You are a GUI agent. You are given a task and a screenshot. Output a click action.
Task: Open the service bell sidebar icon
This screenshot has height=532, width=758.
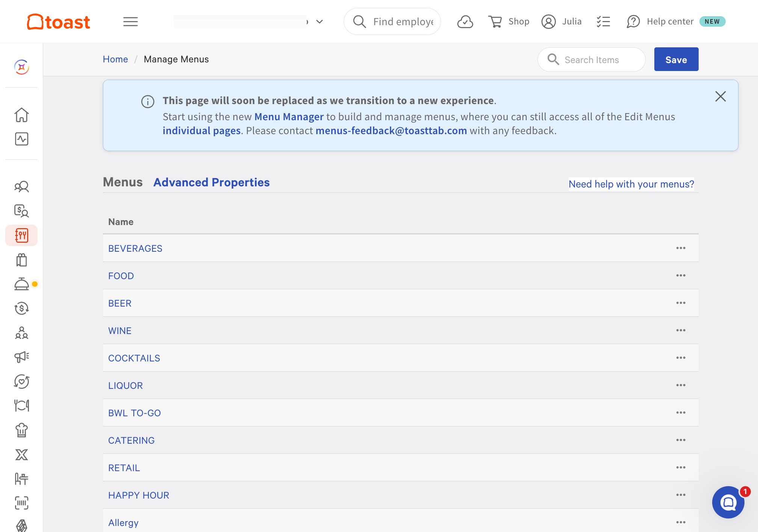coord(21,284)
